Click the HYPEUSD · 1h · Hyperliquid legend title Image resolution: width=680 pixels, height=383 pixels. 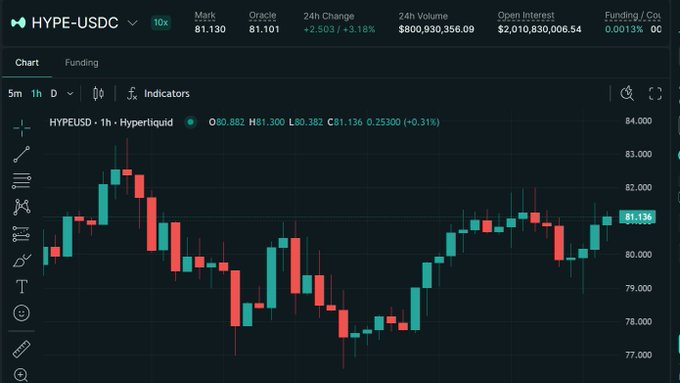111,122
